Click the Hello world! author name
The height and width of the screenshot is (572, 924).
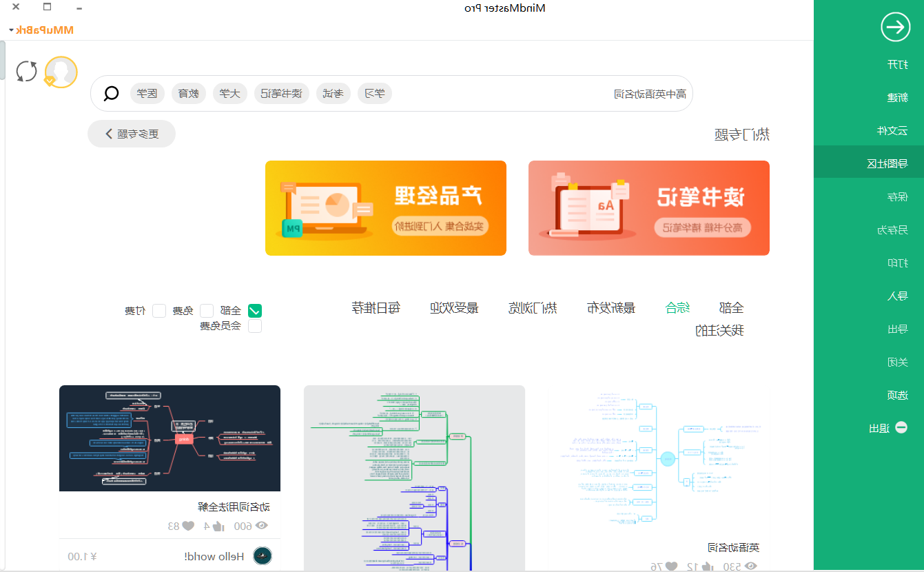click(x=214, y=556)
